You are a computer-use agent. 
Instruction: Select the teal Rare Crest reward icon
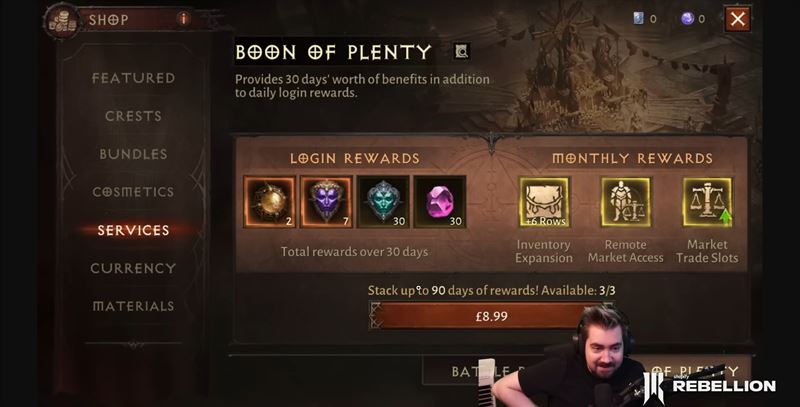383,201
